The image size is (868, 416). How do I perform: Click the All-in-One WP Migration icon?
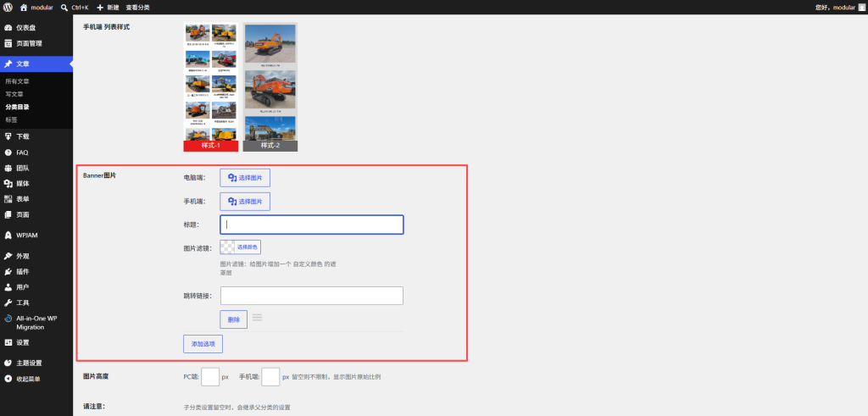coord(8,319)
